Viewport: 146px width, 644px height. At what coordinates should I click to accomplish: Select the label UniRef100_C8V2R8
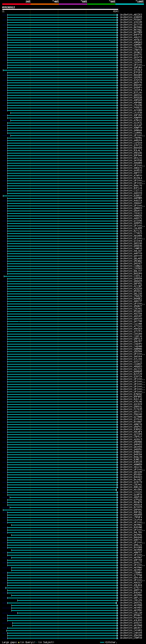(131, 334)
